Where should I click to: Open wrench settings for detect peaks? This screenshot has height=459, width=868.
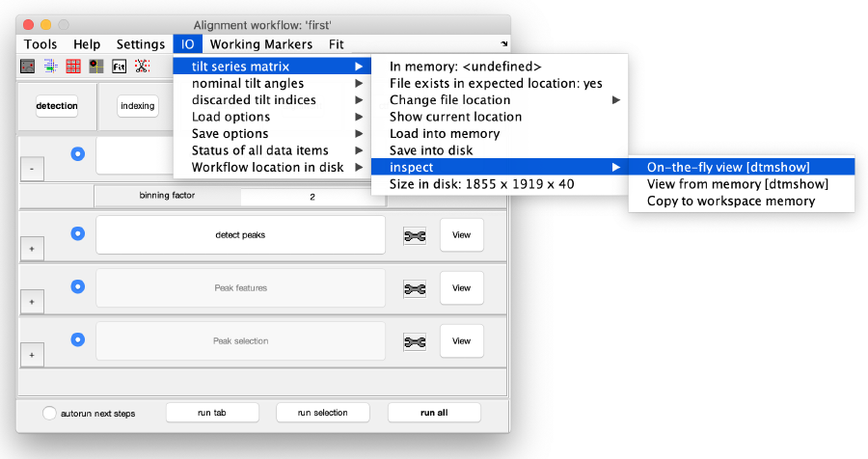(415, 235)
